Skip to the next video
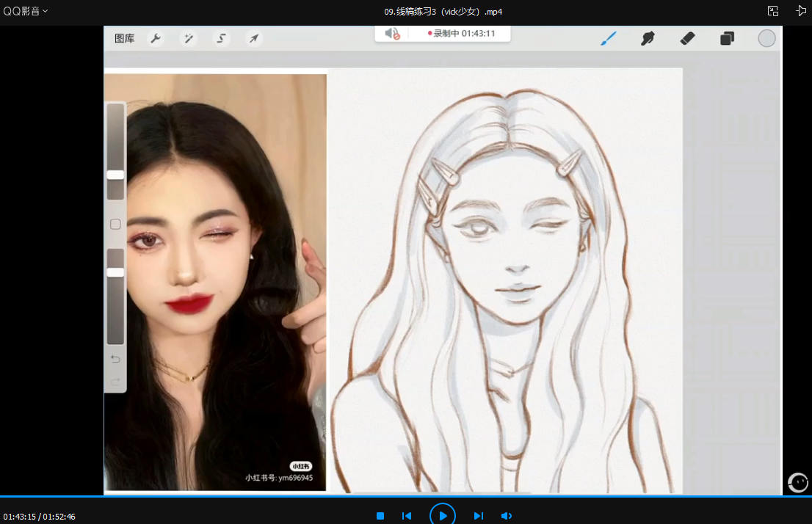 click(478, 516)
